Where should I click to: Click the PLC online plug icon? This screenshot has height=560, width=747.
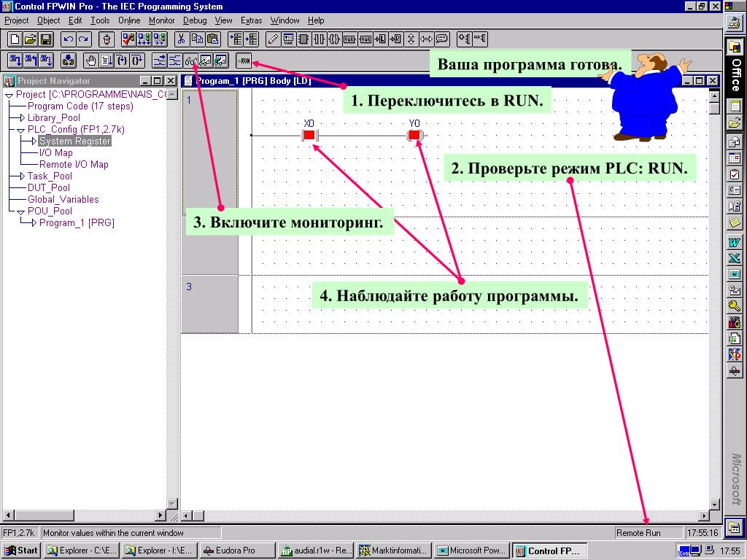pyautogui.click(x=107, y=39)
